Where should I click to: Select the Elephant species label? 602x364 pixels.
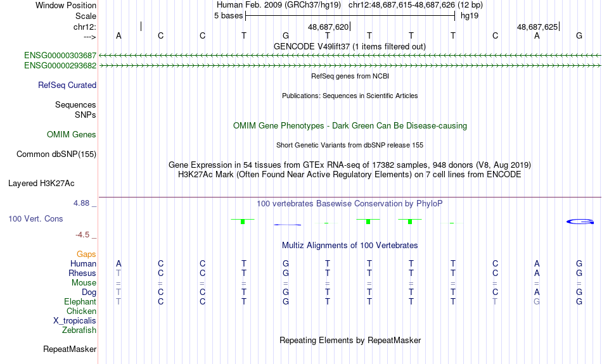(80, 302)
